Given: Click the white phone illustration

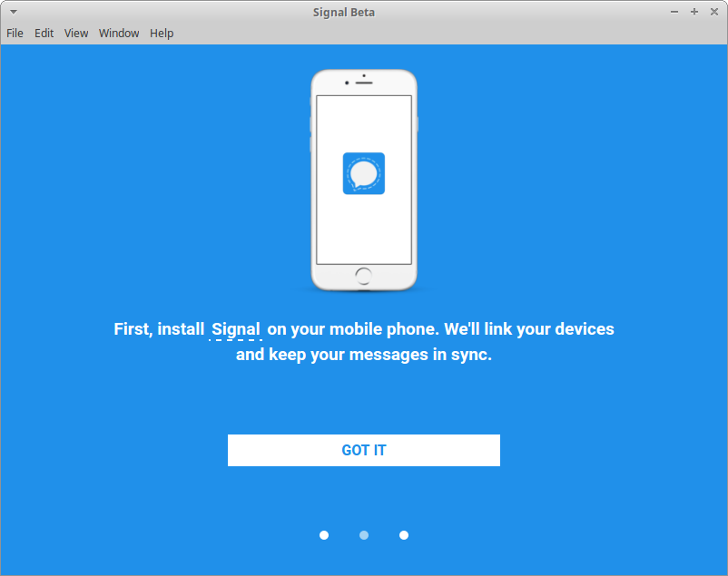Looking at the screenshot, I should pos(364,227).
